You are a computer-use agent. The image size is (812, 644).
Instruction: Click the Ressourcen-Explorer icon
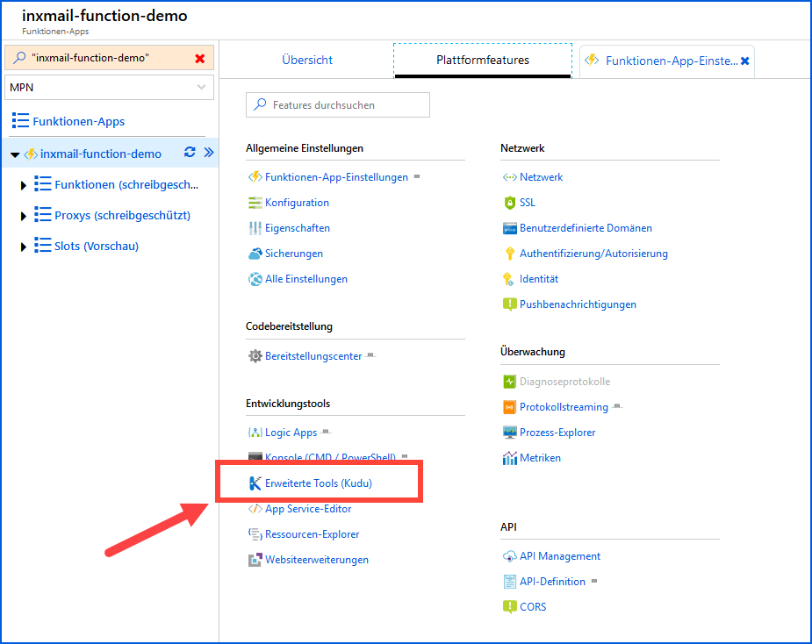point(255,534)
